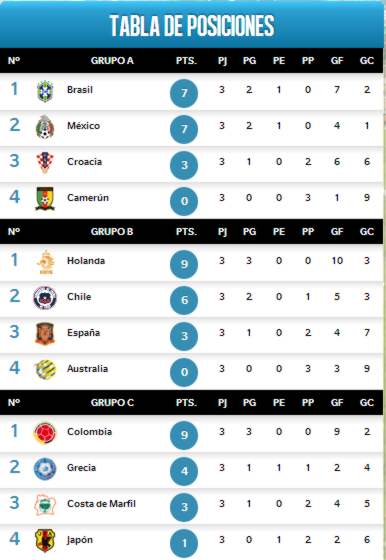
Task: Click Colombia's 9 points circle
Action: pyautogui.click(x=184, y=435)
